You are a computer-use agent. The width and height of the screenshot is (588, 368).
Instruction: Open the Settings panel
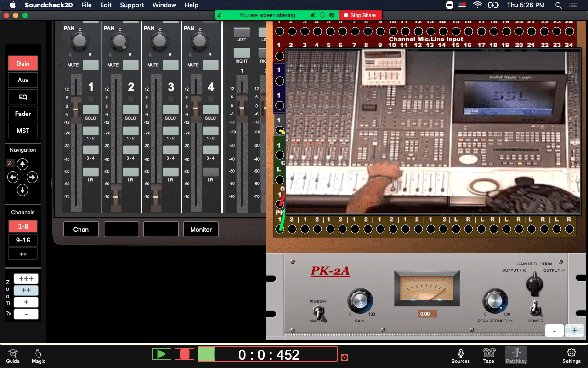click(571, 355)
